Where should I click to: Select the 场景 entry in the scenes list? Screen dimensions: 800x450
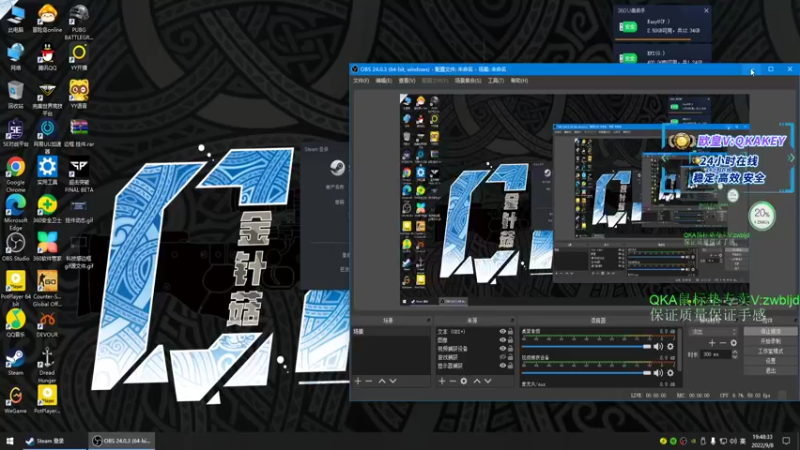[x=391, y=332]
